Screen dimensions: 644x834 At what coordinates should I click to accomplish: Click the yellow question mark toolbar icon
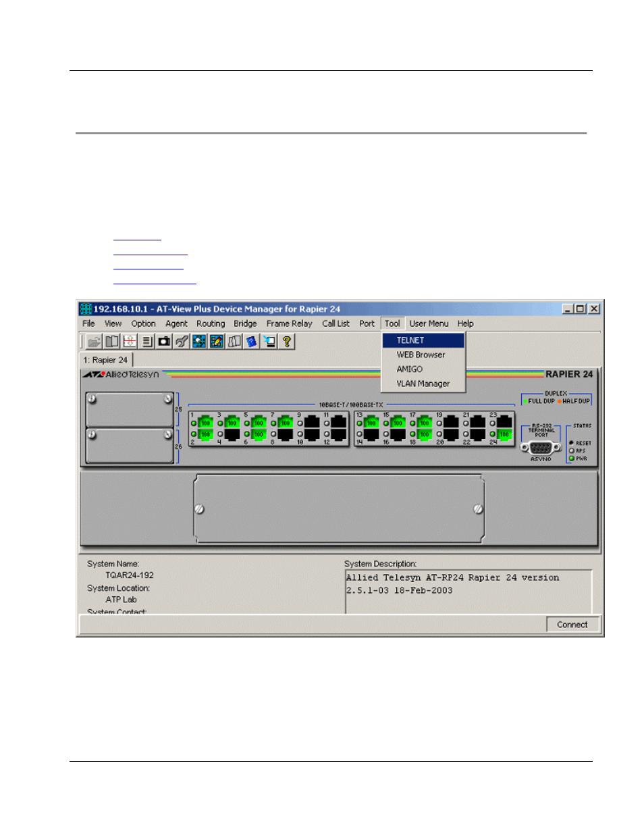coord(287,342)
